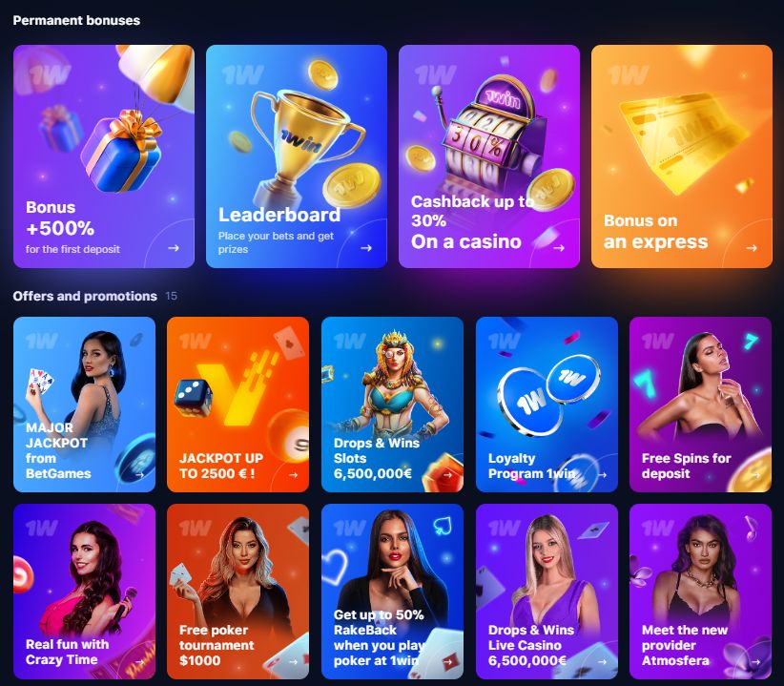The width and height of the screenshot is (784, 686).
Task: Click the slot machine image showing 30%
Action: 487,137
